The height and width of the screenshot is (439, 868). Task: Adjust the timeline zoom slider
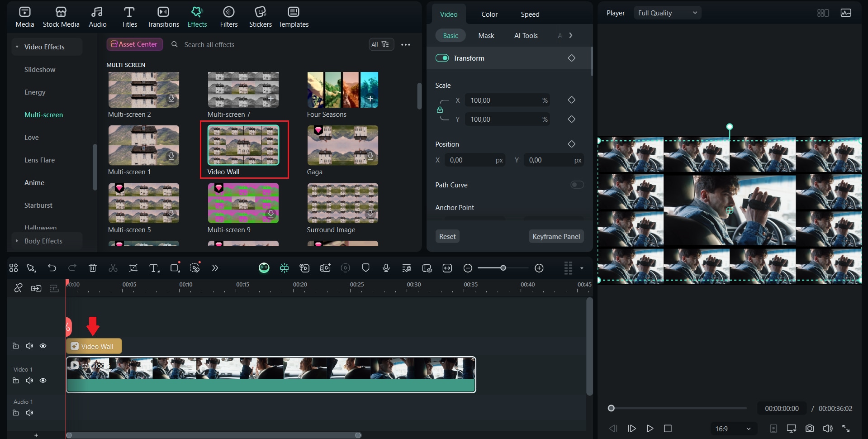point(503,268)
